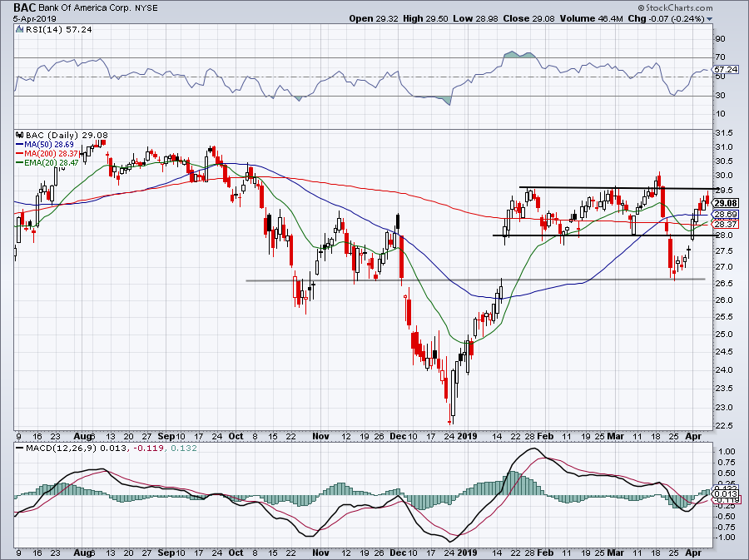Click the -1.00 label on MACD axis
749x560 pixels.
pyautogui.click(x=724, y=537)
